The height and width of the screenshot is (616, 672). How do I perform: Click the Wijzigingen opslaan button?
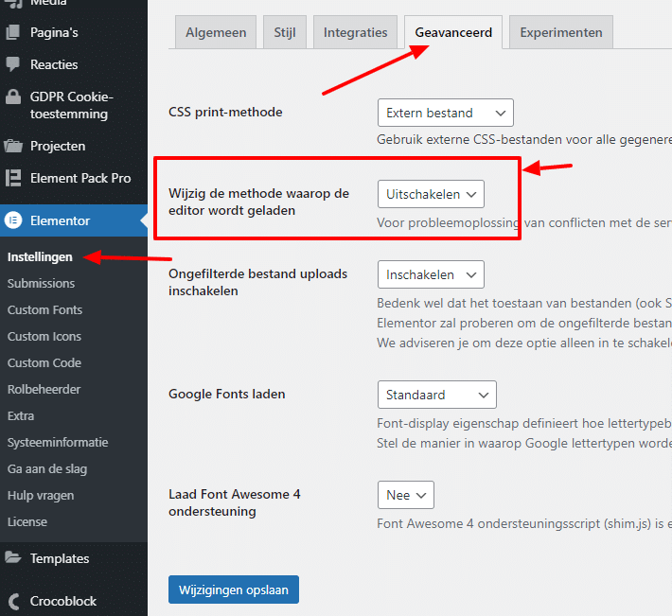point(234,589)
